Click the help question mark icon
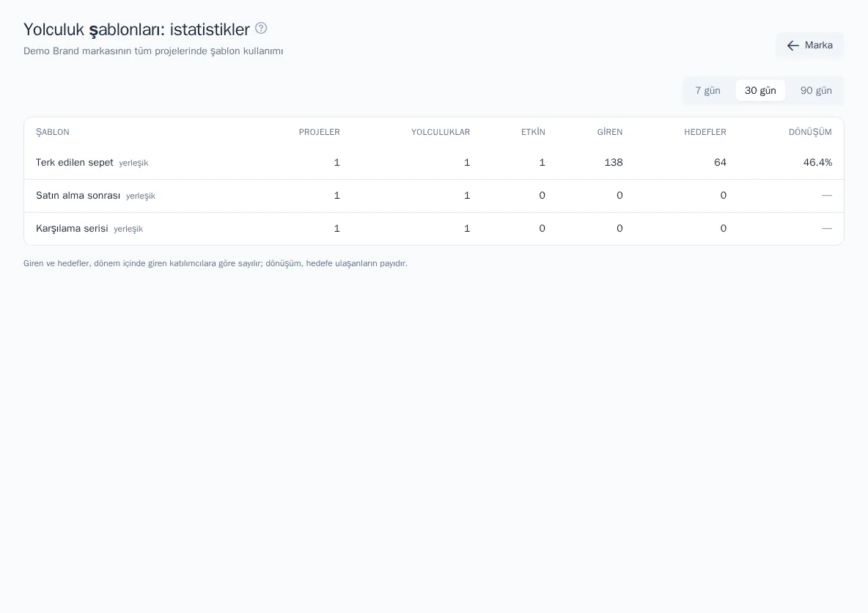Image resolution: width=868 pixels, height=613 pixels. tap(261, 29)
